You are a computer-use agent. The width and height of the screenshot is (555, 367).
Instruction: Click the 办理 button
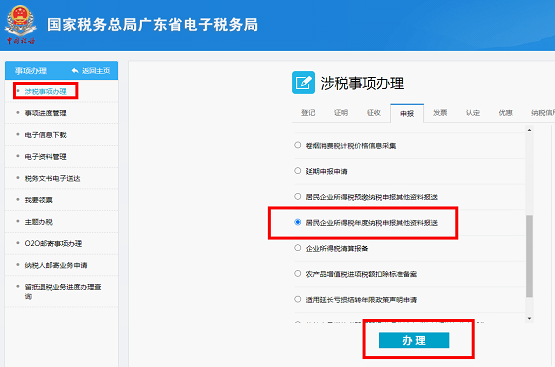tap(414, 340)
